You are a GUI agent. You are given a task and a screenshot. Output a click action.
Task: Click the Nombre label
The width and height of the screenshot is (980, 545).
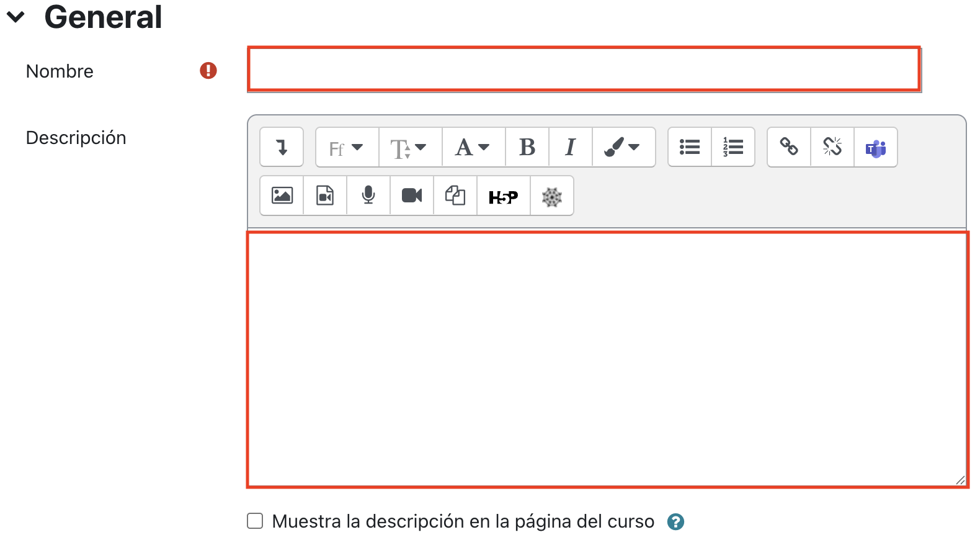click(x=60, y=71)
